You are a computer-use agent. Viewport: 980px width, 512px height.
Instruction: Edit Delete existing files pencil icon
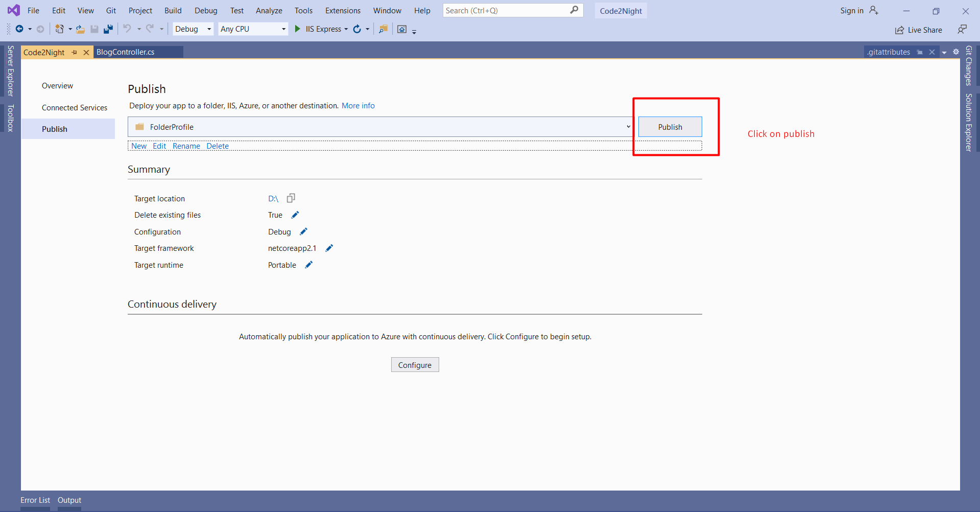click(x=295, y=215)
